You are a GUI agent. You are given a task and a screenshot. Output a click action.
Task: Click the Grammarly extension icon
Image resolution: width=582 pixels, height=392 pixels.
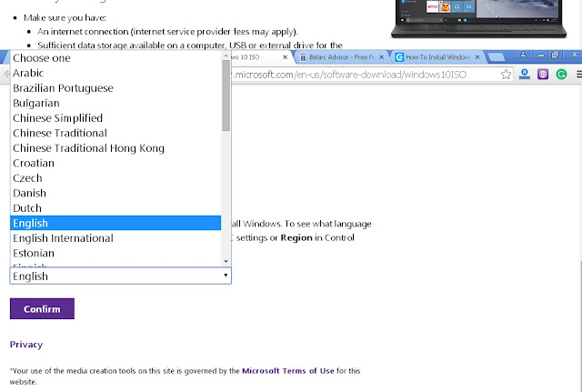(561, 75)
